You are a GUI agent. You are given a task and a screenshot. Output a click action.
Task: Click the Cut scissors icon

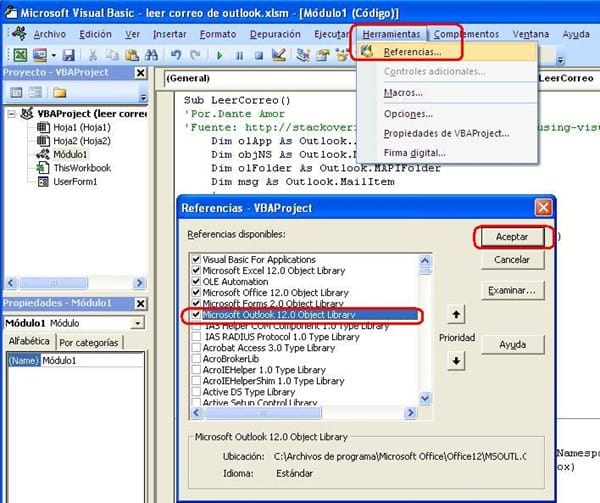(x=92, y=55)
